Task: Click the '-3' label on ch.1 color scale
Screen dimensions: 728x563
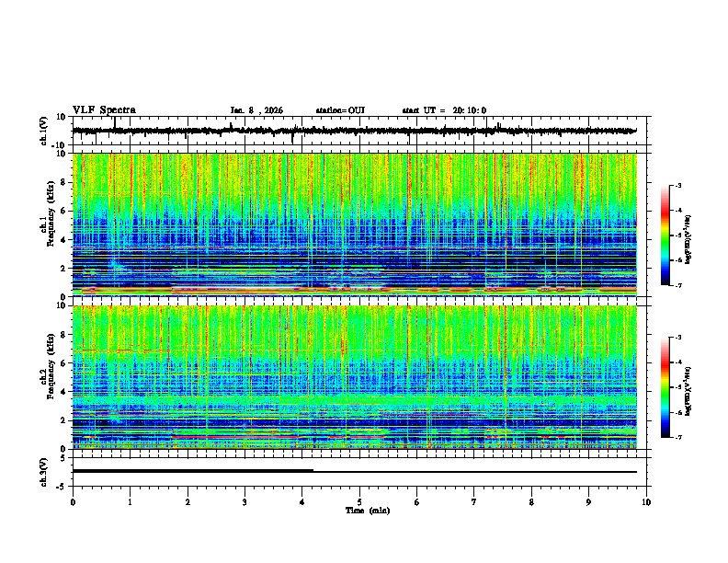Action: click(x=677, y=185)
